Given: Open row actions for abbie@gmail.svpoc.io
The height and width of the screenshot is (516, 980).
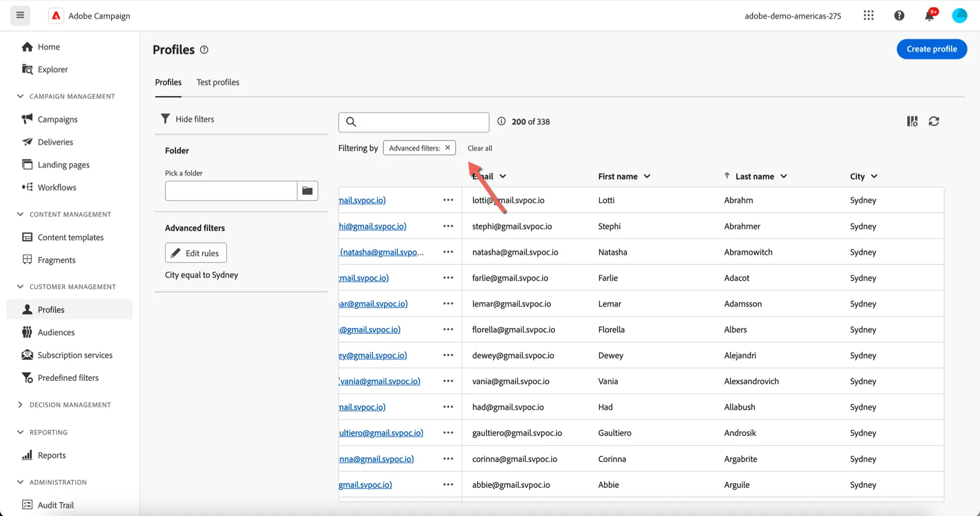Looking at the screenshot, I should point(448,485).
